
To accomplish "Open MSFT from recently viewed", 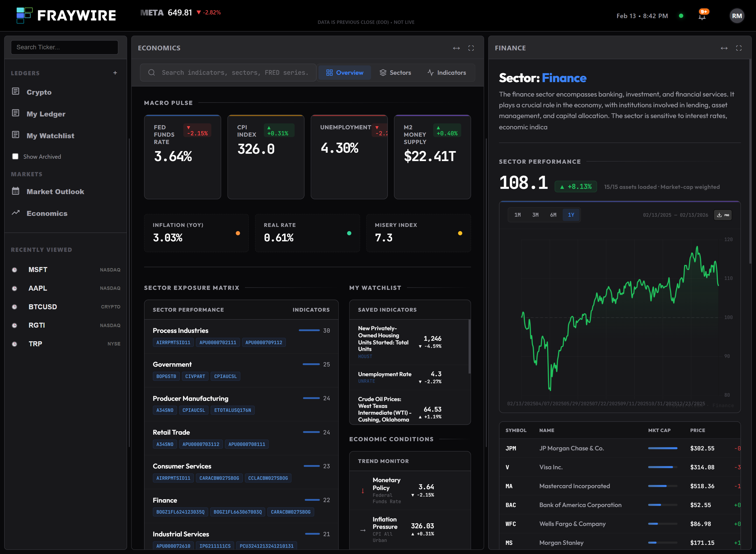I will tap(38, 270).
